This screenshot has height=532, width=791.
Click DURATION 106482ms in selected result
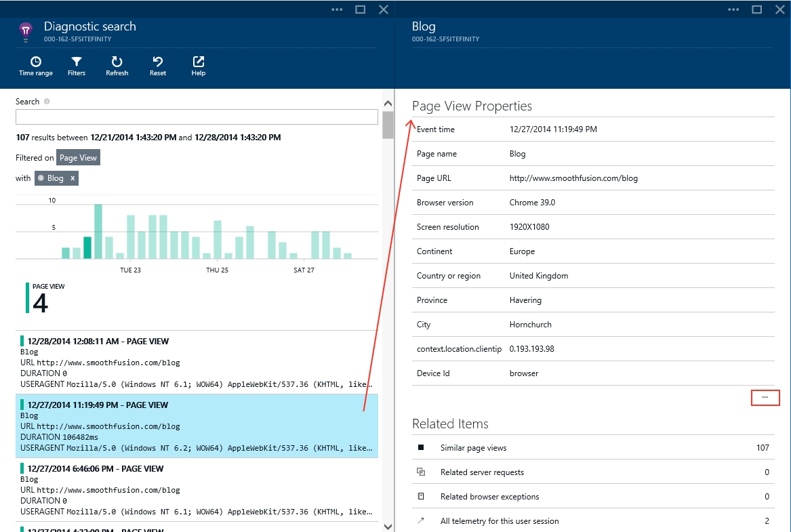pos(59,436)
